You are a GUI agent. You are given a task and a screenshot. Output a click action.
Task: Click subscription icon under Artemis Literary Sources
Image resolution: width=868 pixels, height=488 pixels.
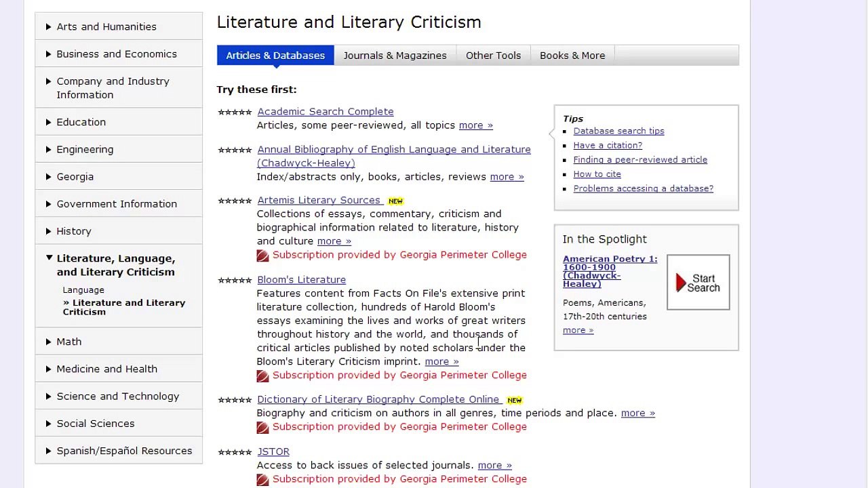[x=262, y=256]
